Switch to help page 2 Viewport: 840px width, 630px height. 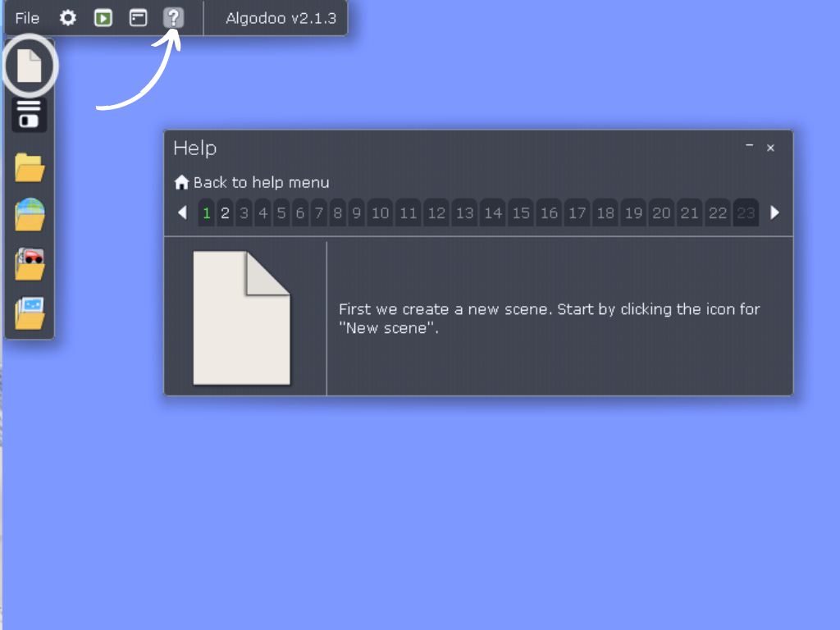point(224,212)
